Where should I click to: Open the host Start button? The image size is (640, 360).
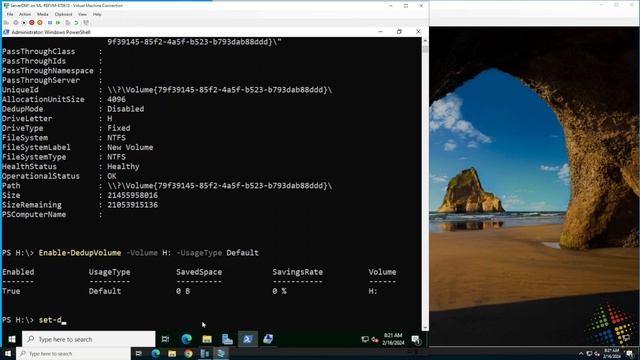[x=8, y=353]
